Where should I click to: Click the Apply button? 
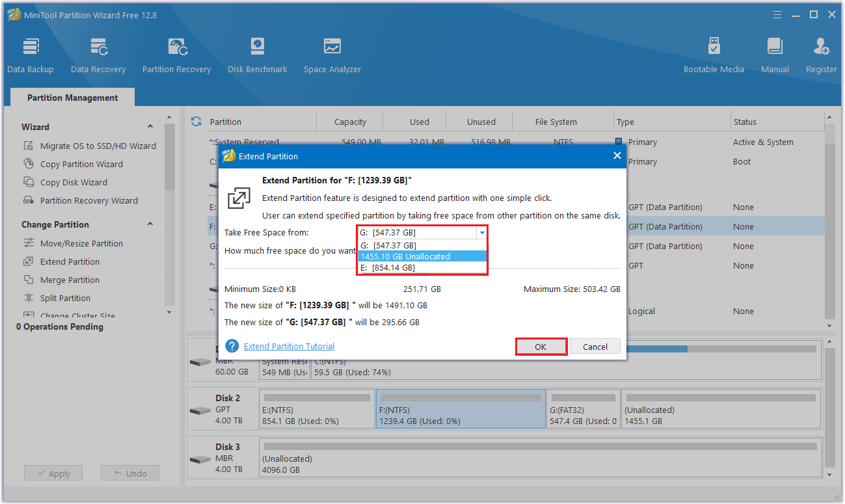click(x=53, y=473)
